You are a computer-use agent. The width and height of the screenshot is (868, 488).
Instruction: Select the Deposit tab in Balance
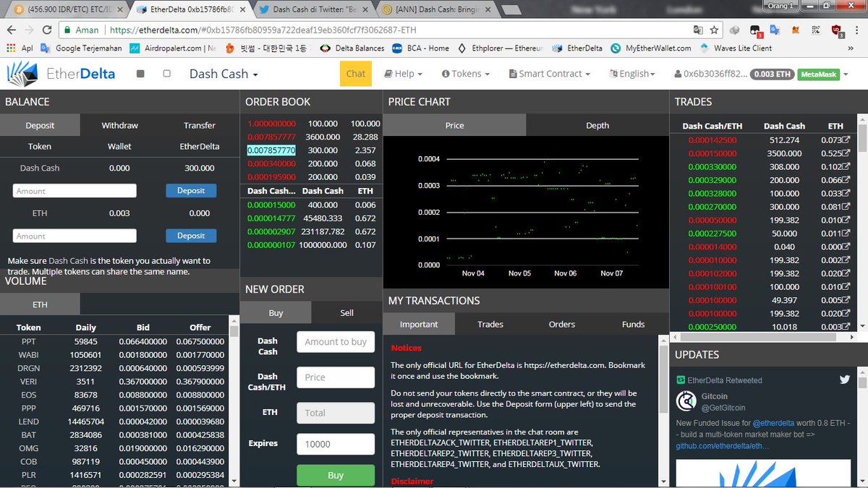pos(40,125)
